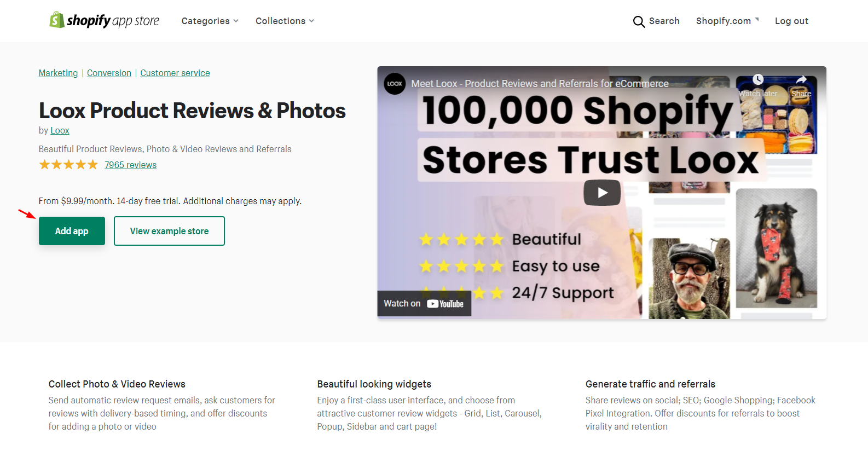Screen dimensions: 868x457
Task: Select the Collect Photo & Video Reviews heading
Action: tap(117, 384)
